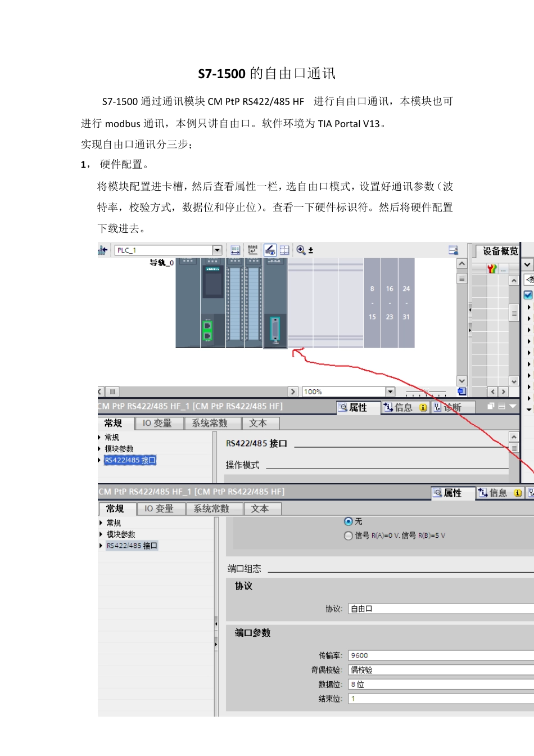Click the zoom slider in device view
The height and width of the screenshot is (756, 534).
[426, 392]
